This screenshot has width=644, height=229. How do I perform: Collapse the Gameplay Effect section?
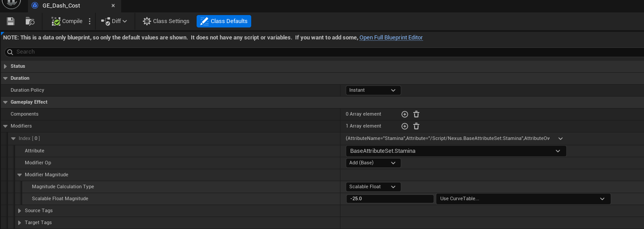5,102
